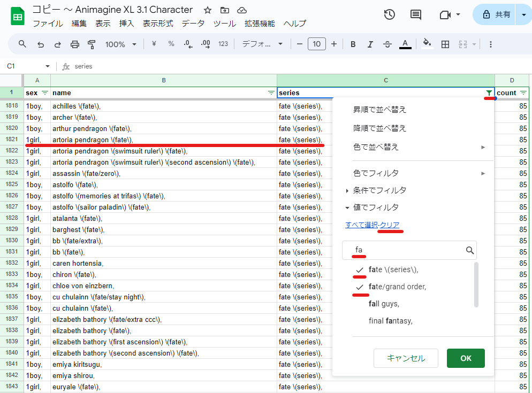
Task: Apply percent number format
Action: tap(171, 44)
